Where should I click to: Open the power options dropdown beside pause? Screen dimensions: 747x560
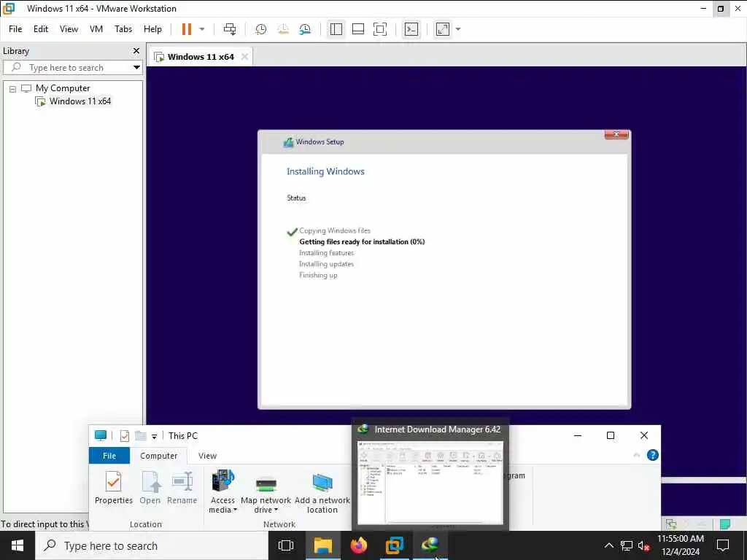pos(202,29)
